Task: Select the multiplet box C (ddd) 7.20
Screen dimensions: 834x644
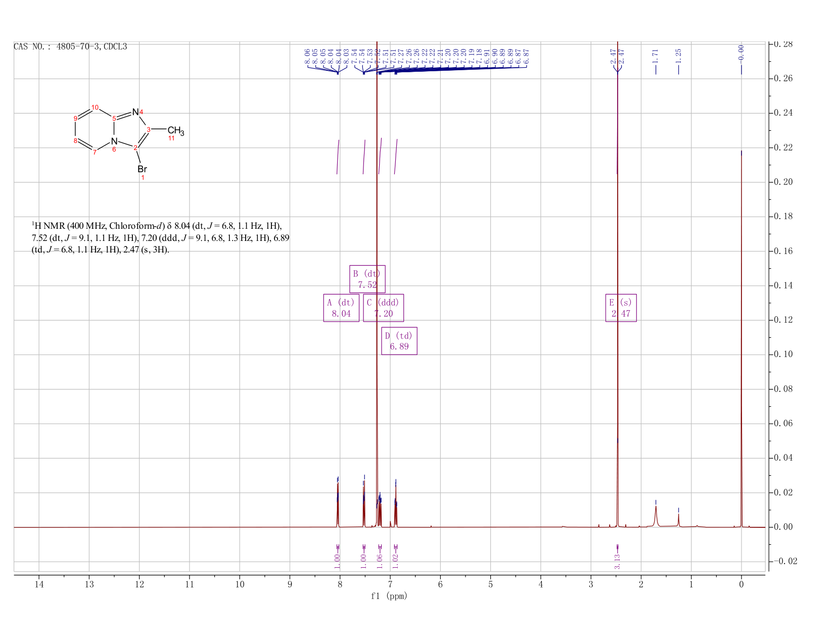Action: pyautogui.click(x=383, y=308)
